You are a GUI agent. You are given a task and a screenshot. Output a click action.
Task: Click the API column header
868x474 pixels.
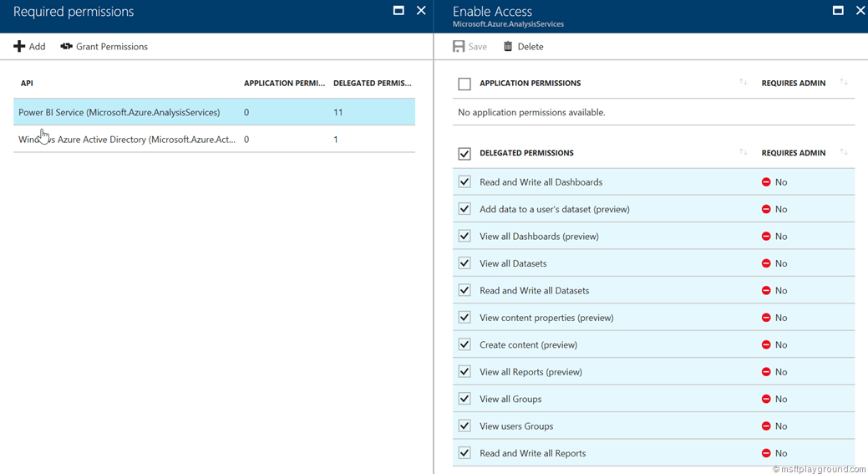tap(27, 83)
